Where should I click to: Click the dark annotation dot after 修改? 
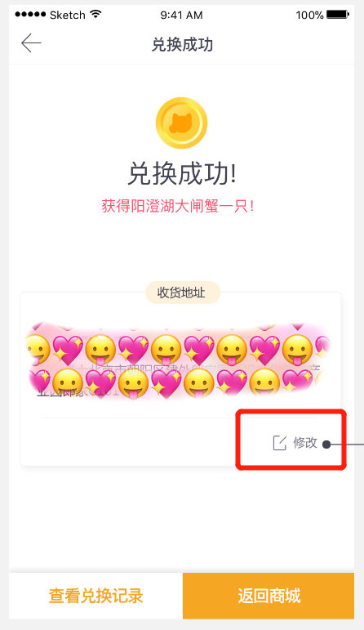click(326, 445)
